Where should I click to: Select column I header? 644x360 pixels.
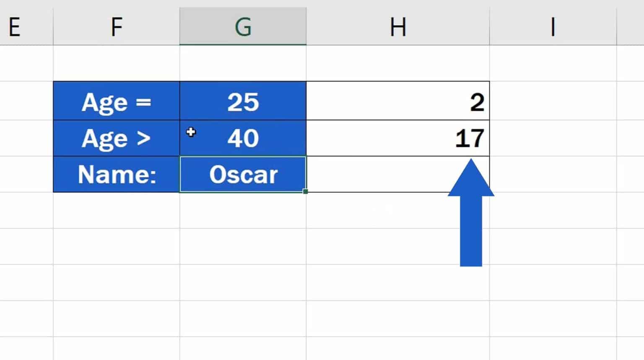(x=553, y=26)
